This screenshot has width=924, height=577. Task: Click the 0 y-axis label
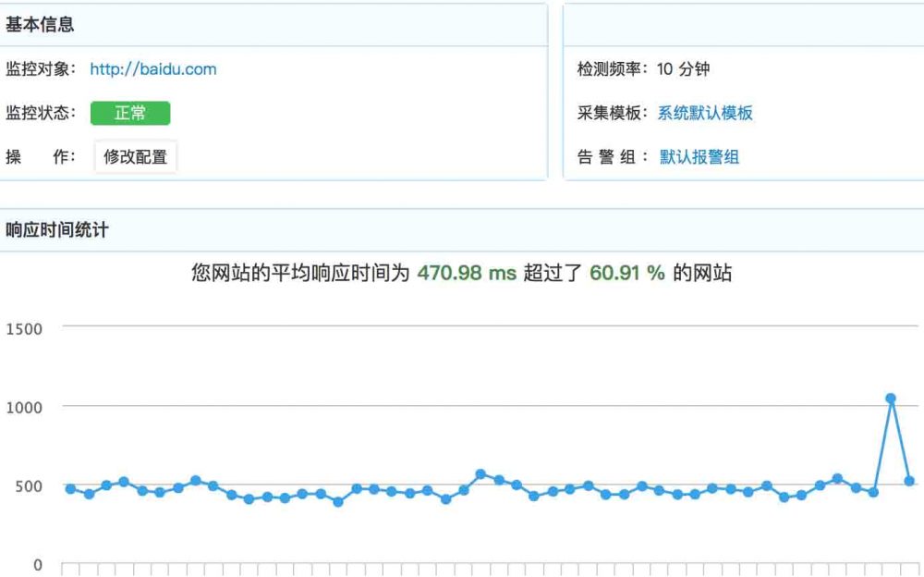tap(37, 564)
